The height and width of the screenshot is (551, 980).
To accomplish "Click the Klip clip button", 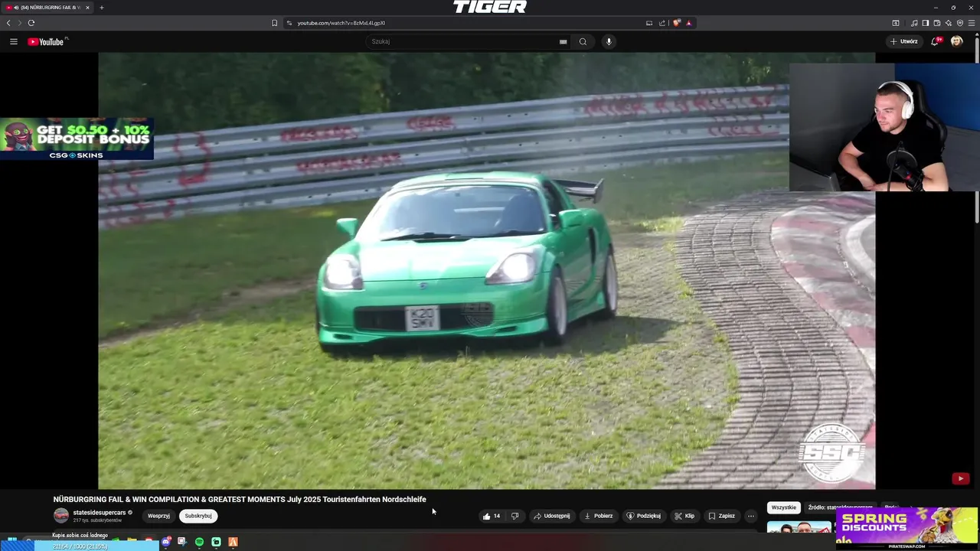I will tap(684, 516).
